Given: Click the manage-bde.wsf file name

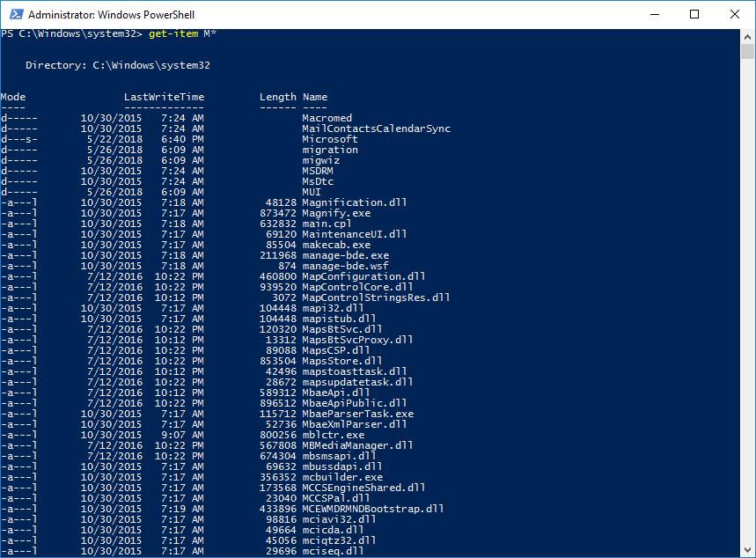Looking at the screenshot, I should (345, 266).
